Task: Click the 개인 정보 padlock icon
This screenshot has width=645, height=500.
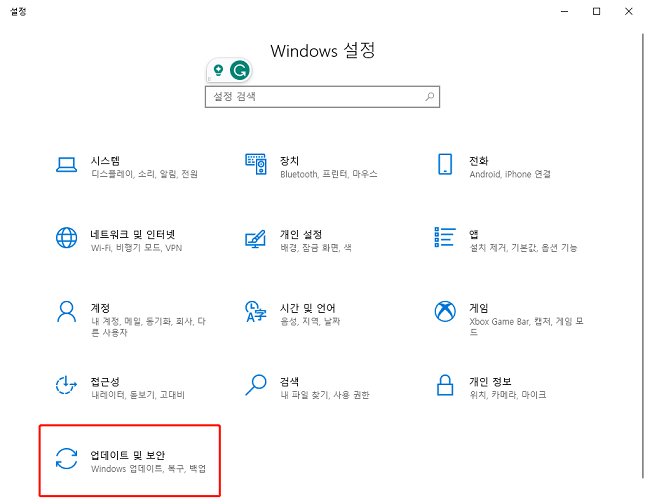Action: pos(445,385)
